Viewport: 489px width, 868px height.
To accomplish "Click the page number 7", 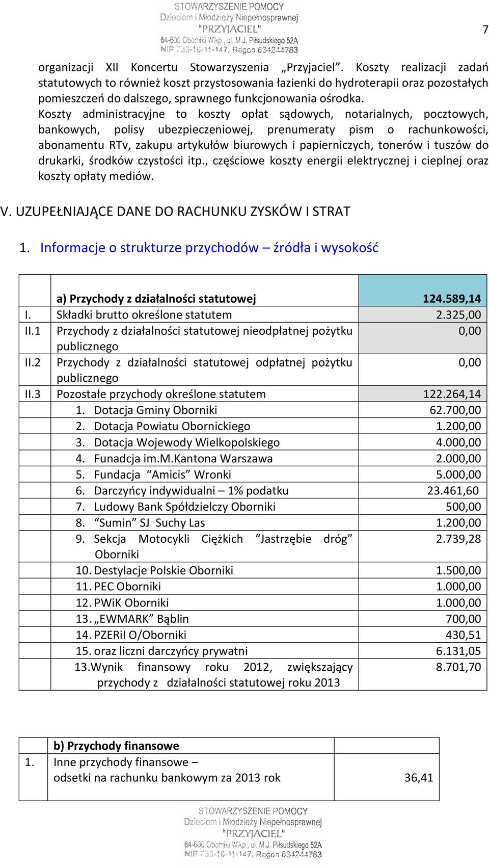I will coord(485,30).
